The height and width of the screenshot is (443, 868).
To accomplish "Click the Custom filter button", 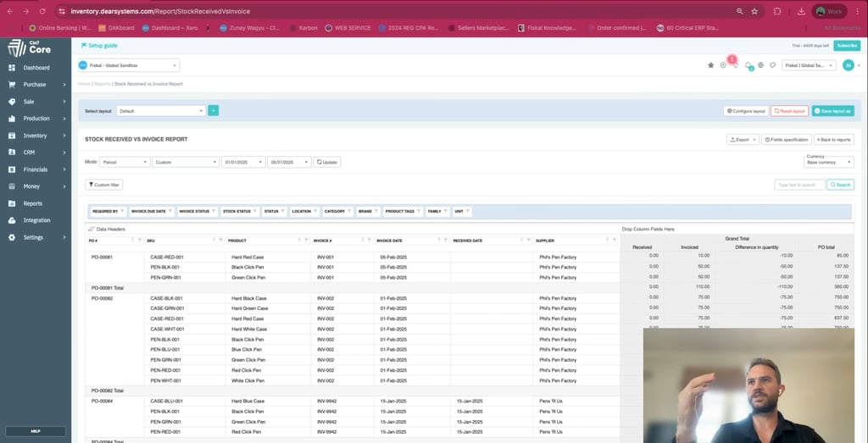I will click(x=103, y=185).
